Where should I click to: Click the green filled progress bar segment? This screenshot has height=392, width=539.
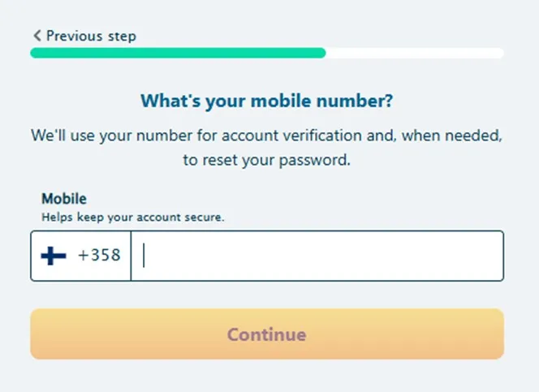pyautogui.click(x=178, y=53)
